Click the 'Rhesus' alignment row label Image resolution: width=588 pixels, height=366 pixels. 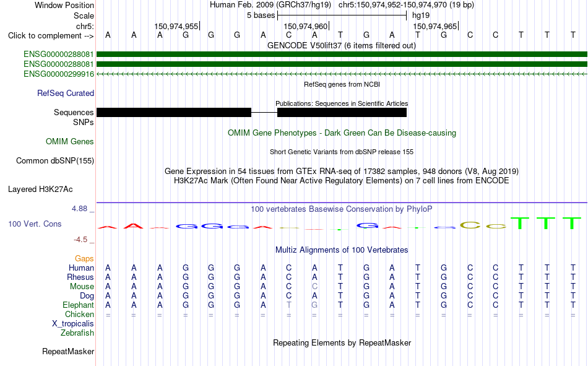[x=80, y=277]
